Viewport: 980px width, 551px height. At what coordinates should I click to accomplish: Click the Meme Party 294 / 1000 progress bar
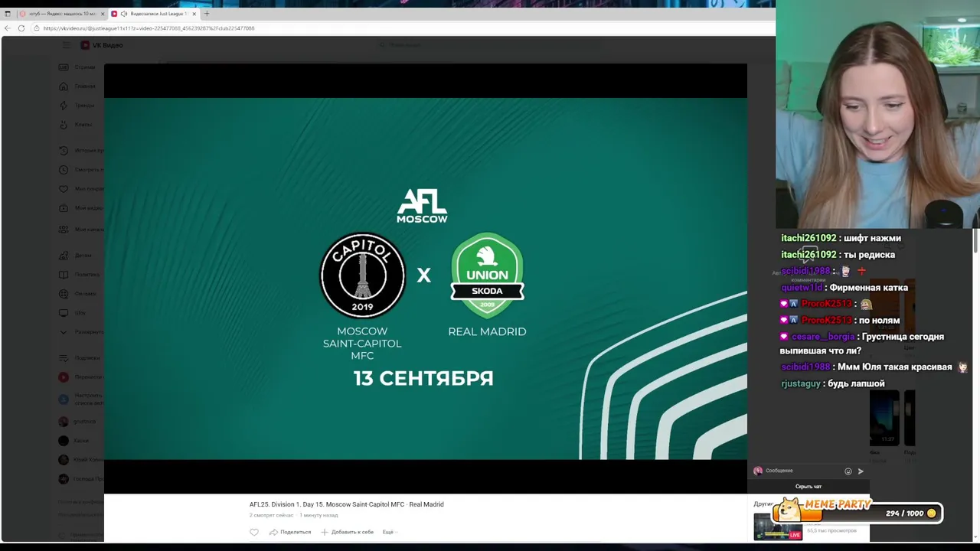tap(857, 512)
